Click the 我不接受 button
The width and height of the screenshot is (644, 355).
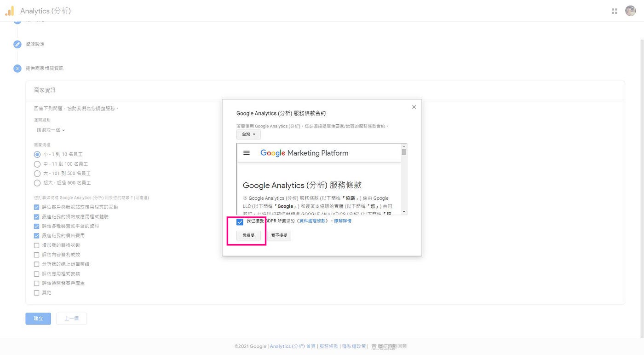279,235
